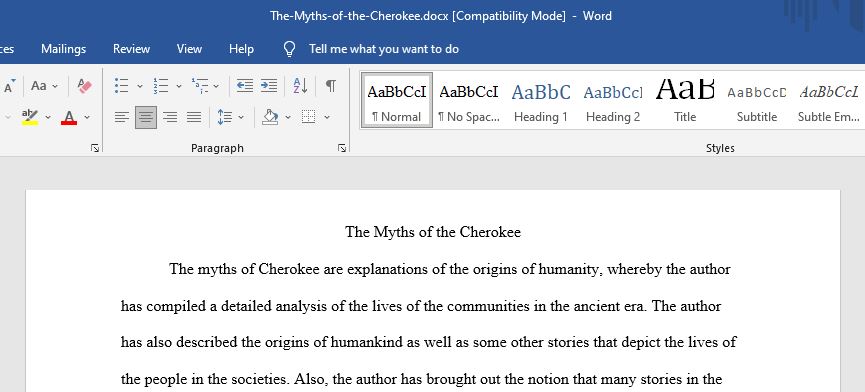
Task: Apply the Normal style
Action: pyautogui.click(x=397, y=101)
